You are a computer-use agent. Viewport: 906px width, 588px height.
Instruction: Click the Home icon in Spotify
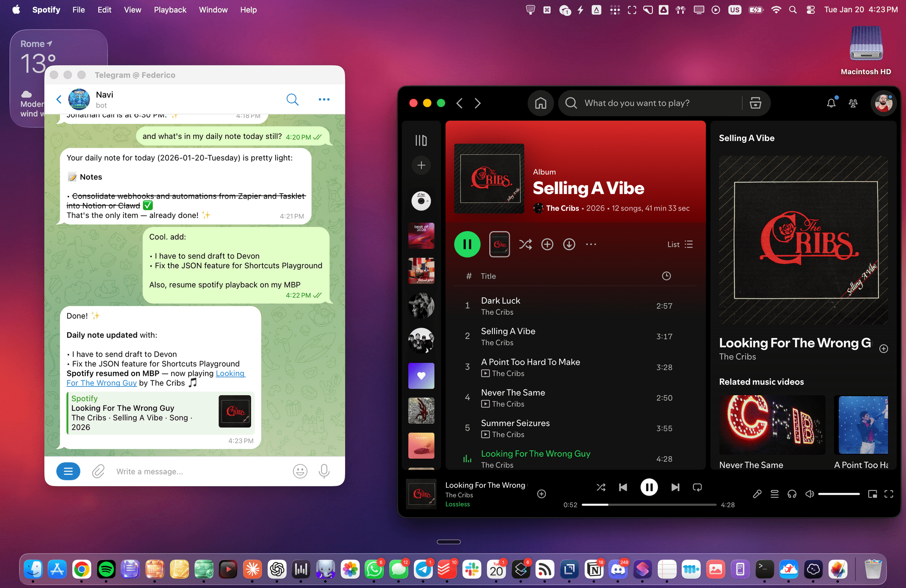(x=540, y=103)
